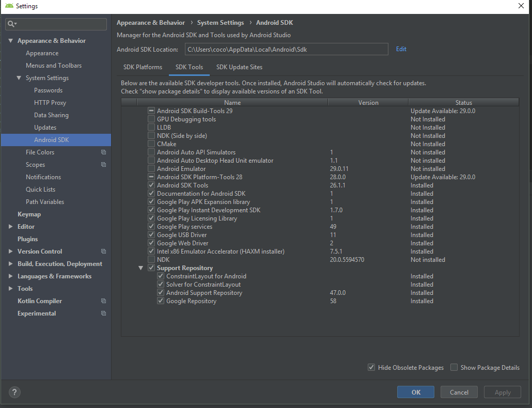Viewport: 532px width, 408px height.
Task: Enable Show Package Details checkbox
Action: (454, 367)
